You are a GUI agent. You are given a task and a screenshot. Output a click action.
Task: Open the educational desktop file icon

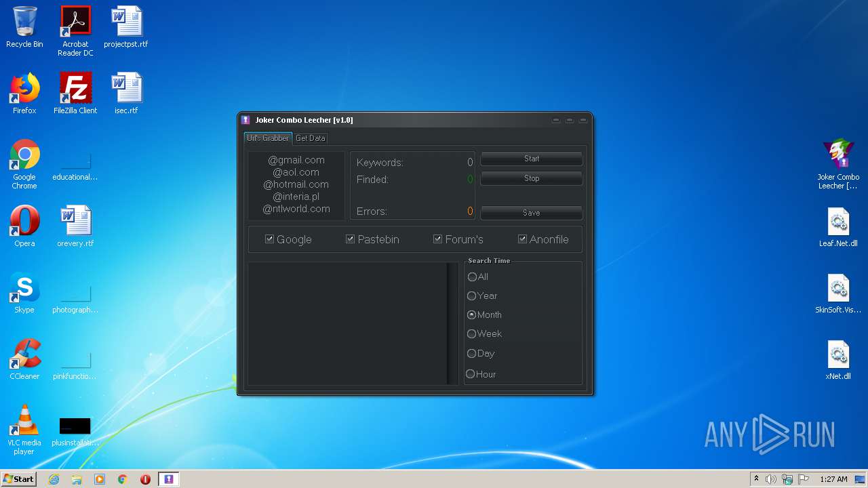tap(75, 165)
